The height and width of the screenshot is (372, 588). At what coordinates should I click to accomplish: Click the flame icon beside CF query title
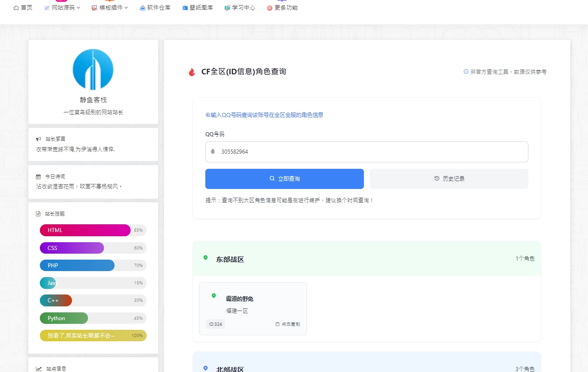[x=192, y=72]
